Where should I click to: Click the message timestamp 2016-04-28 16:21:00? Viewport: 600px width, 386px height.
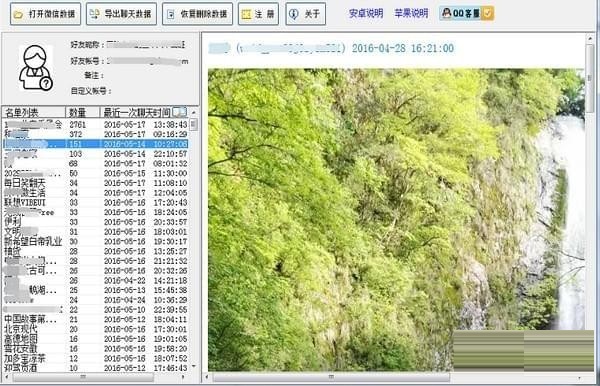click(x=403, y=49)
